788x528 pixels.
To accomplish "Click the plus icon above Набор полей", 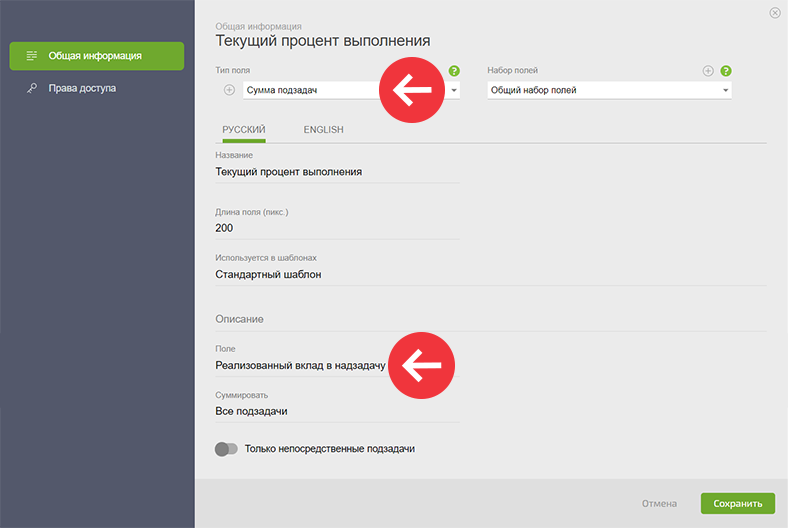I will pyautogui.click(x=708, y=71).
